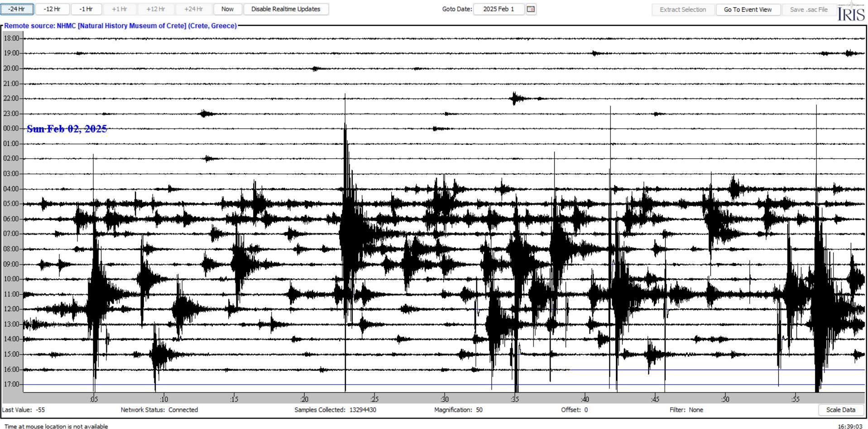Click the Save .sac File button

[808, 10]
